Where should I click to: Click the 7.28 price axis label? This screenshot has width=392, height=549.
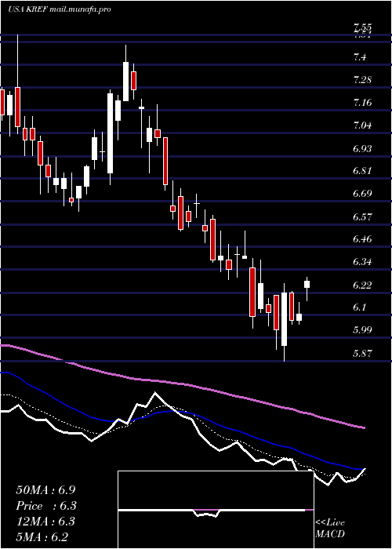(362, 79)
